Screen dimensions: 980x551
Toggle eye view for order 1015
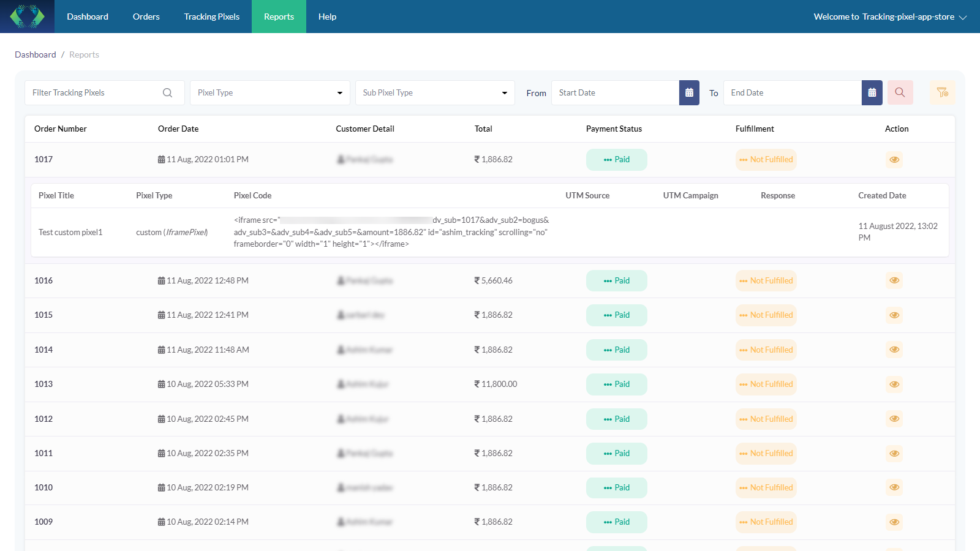[x=894, y=315]
